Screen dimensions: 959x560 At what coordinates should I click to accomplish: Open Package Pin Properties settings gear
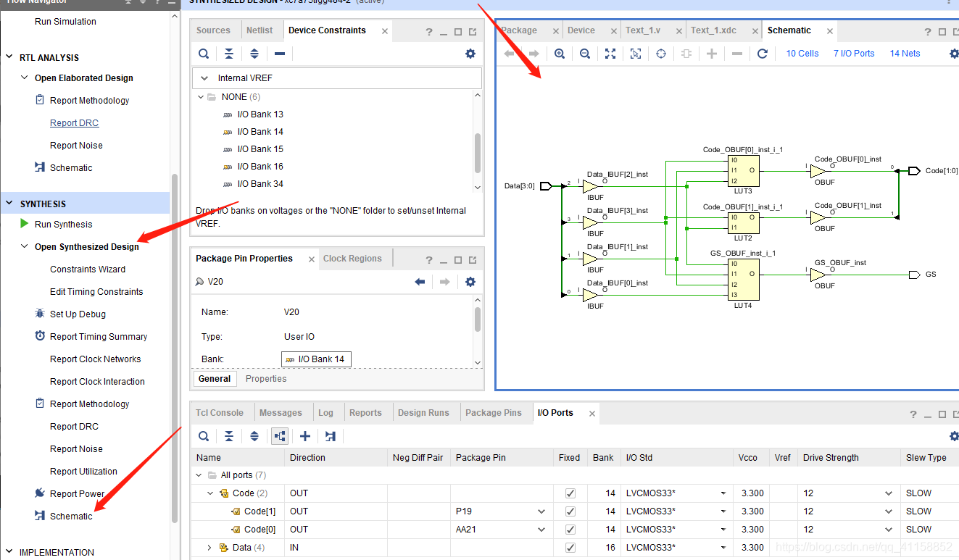(x=470, y=282)
